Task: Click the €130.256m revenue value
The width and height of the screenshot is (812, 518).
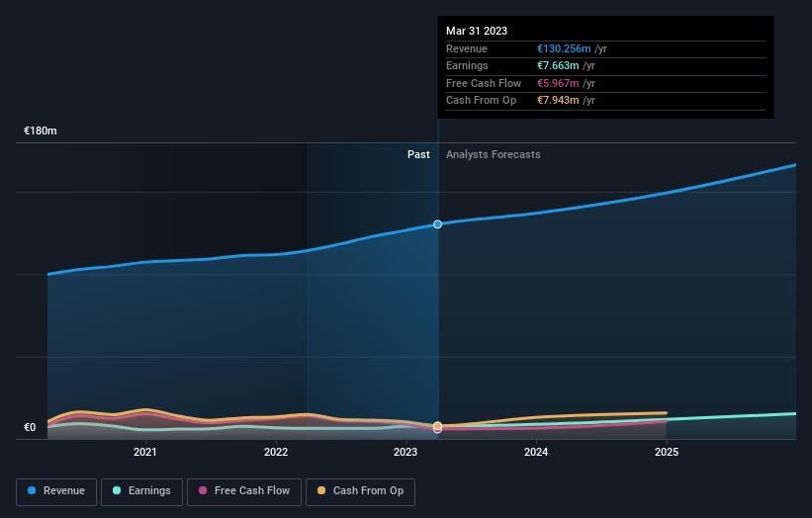Action: coord(564,48)
